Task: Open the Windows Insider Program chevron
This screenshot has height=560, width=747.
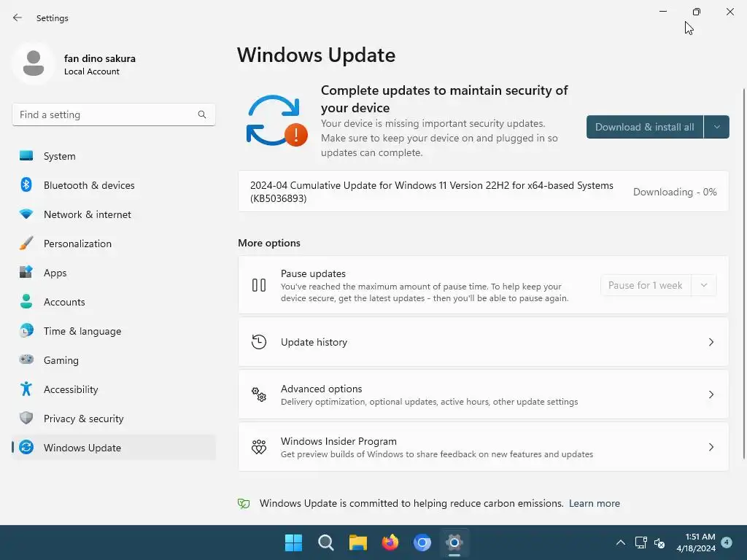Action: 711,447
